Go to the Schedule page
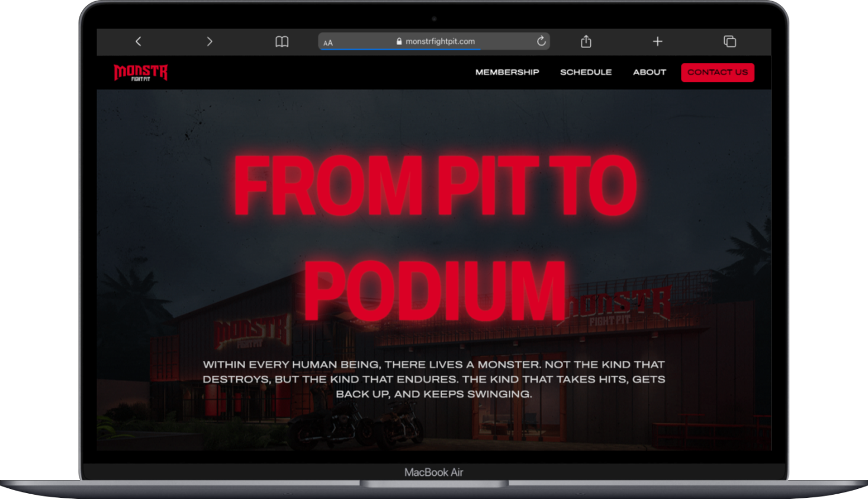Screen dimensions: 868x499 pos(586,72)
